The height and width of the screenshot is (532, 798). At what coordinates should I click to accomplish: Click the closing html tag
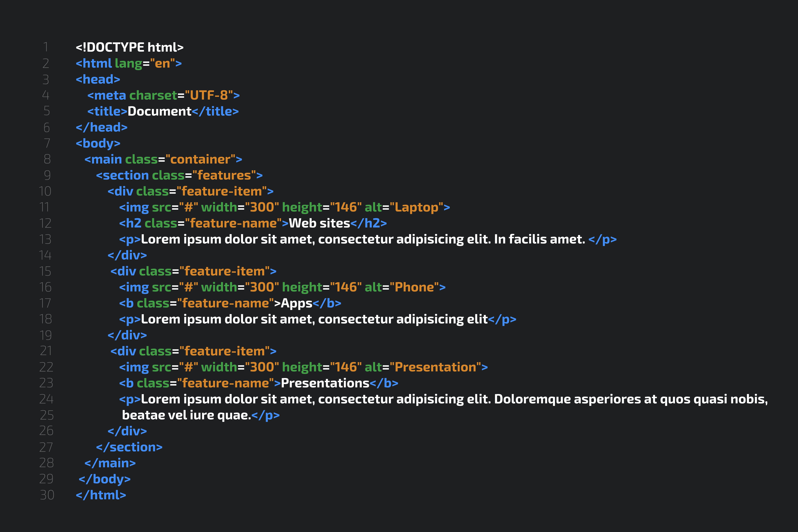click(x=101, y=495)
